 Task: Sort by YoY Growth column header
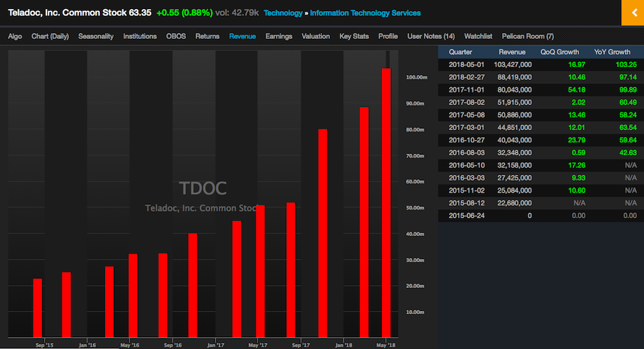click(x=612, y=52)
